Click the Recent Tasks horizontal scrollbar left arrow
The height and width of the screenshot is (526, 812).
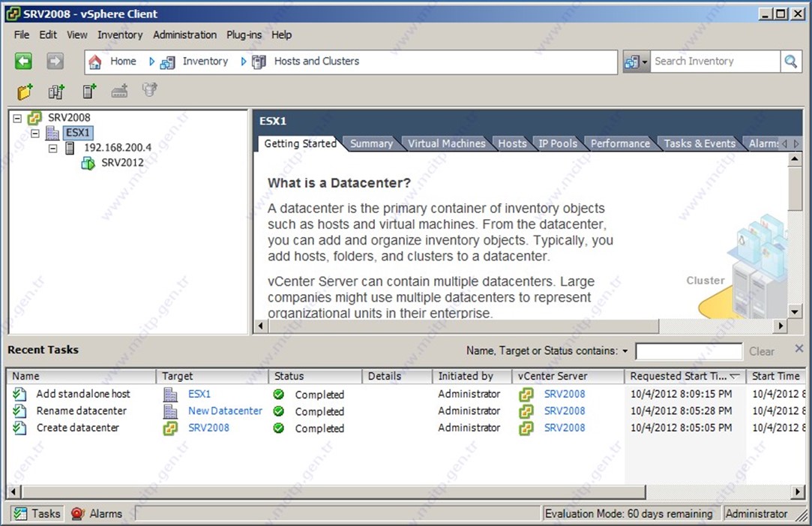pyautogui.click(x=14, y=491)
